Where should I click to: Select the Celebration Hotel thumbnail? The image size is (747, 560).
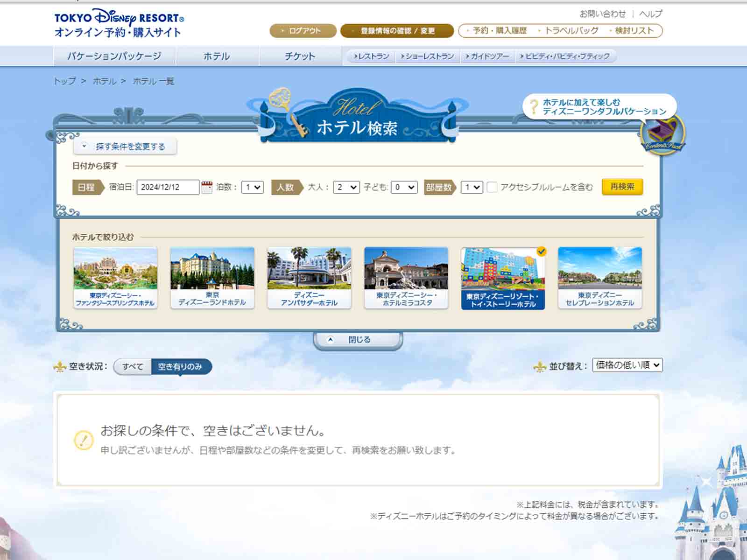point(600,278)
